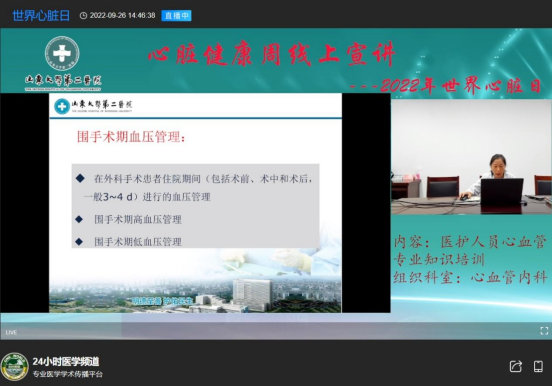Open the share icon at bottom right
Viewport: 553px width, 387px height.
coord(516,366)
